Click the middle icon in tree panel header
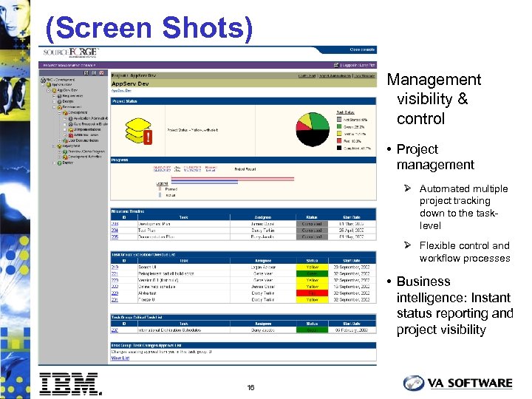The image size is (532, 399). pyautogui.click(x=94, y=73)
